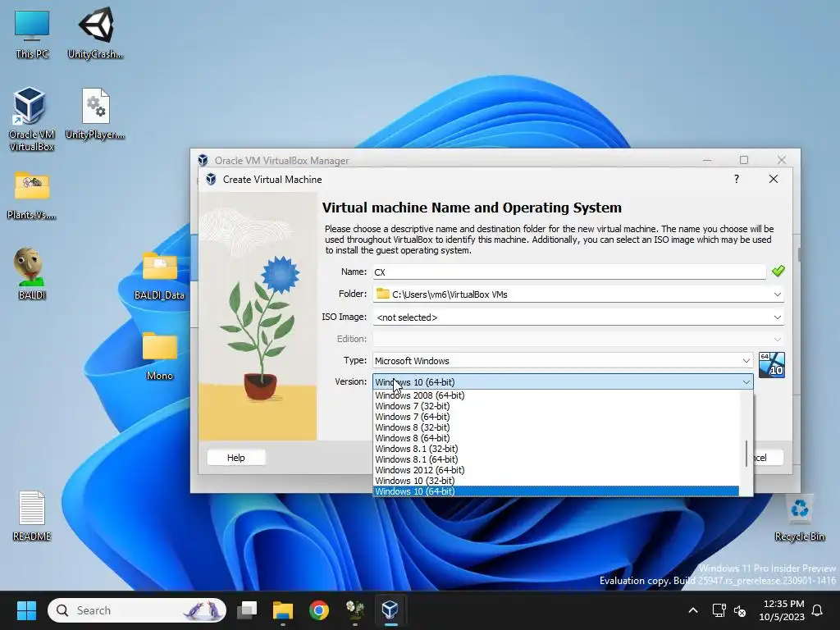Open network status tray icon
The width and height of the screenshot is (840, 630).
(x=719, y=610)
